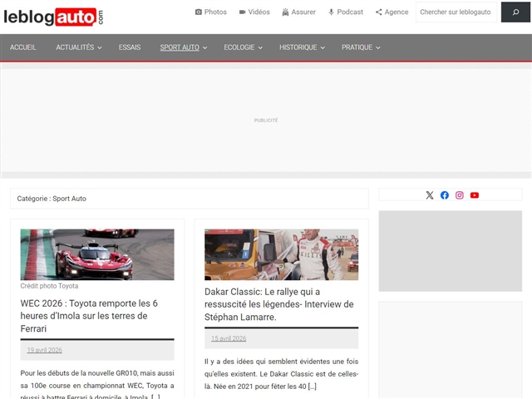Click the Photos link text
The image size is (532, 399).
(x=215, y=12)
